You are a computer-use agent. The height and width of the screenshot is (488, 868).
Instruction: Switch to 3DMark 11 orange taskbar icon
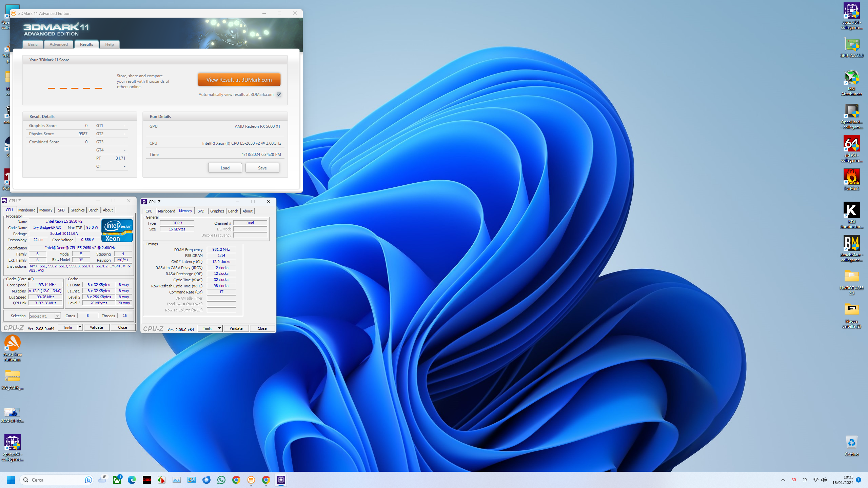point(251,480)
